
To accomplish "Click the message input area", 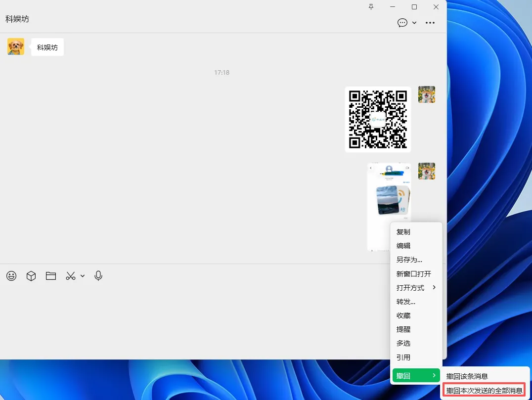I will tap(195, 320).
